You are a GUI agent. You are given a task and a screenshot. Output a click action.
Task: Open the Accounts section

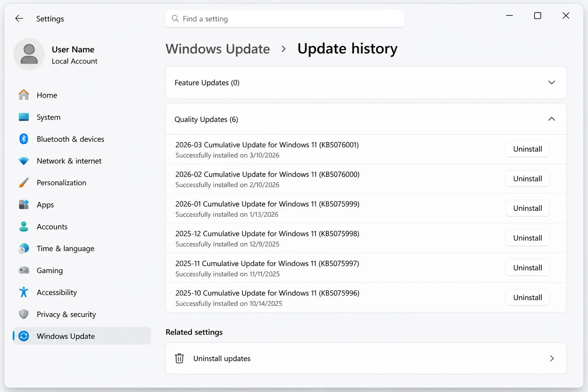[x=82, y=227]
